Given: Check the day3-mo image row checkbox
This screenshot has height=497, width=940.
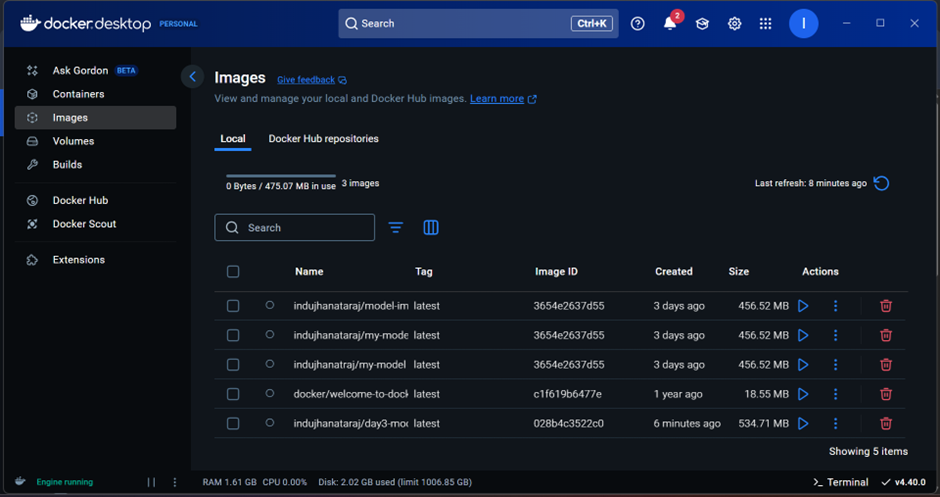Looking at the screenshot, I should click(233, 423).
